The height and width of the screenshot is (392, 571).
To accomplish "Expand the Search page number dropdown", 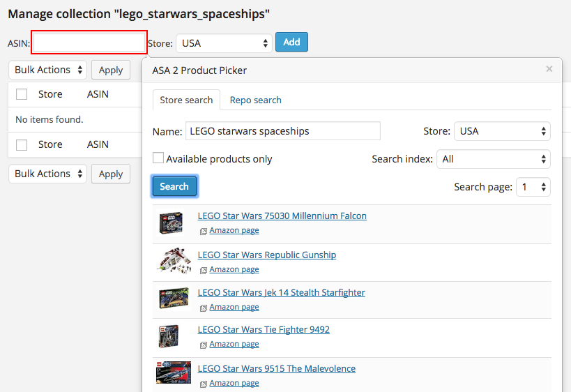I will pos(533,187).
